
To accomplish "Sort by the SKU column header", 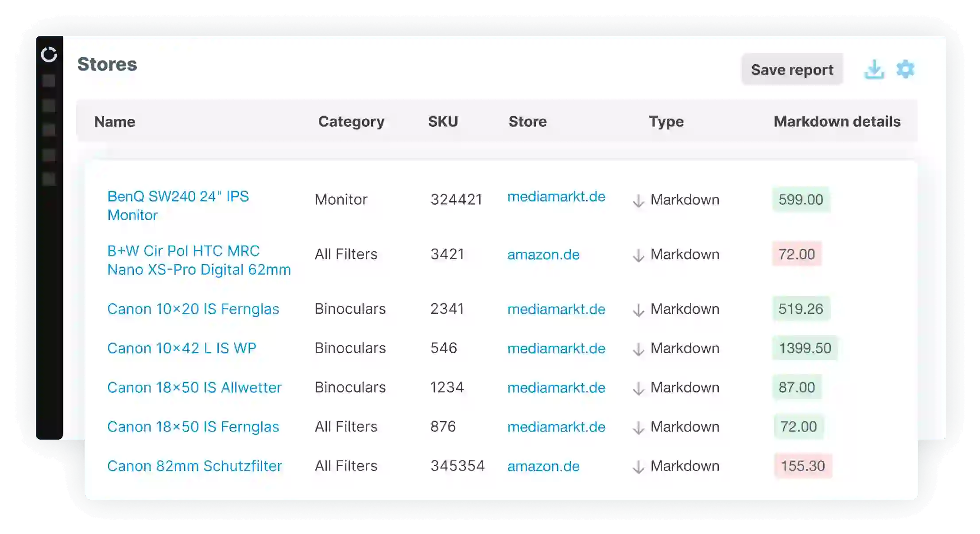I will click(443, 121).
